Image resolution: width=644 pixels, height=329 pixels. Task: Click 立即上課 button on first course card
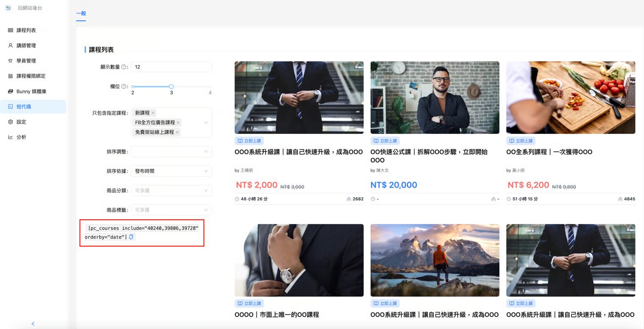pos(249,141)
